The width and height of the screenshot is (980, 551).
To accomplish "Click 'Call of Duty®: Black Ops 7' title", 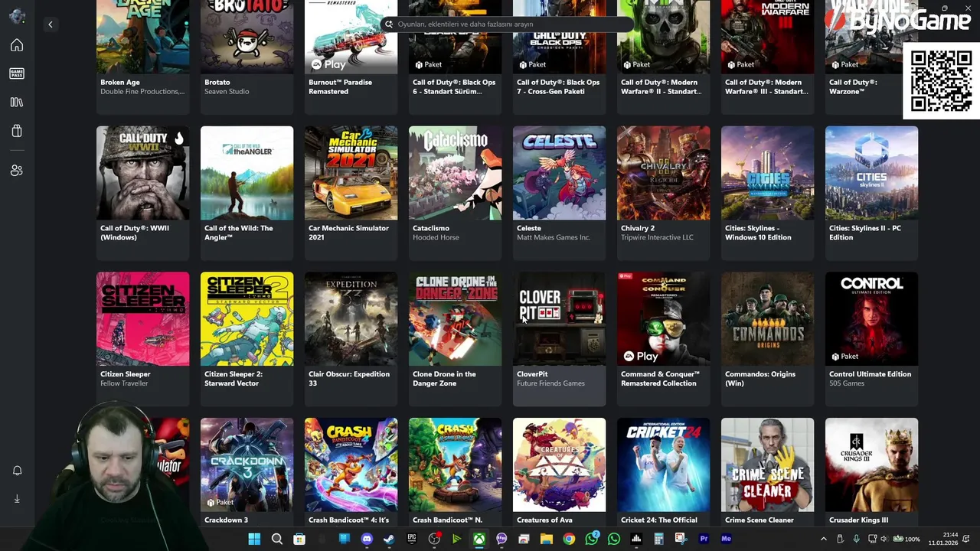I will (558, 86).
